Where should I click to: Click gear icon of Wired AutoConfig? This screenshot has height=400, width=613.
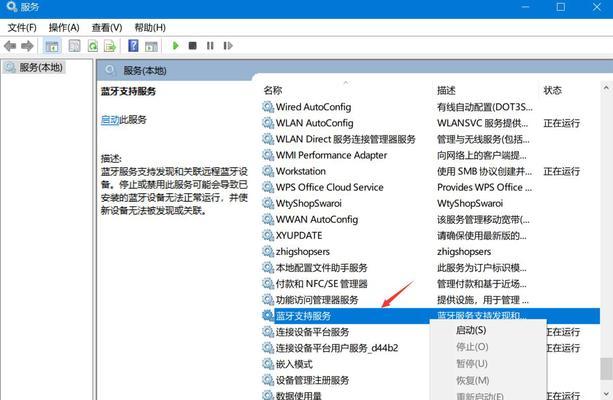pos(268,107)
